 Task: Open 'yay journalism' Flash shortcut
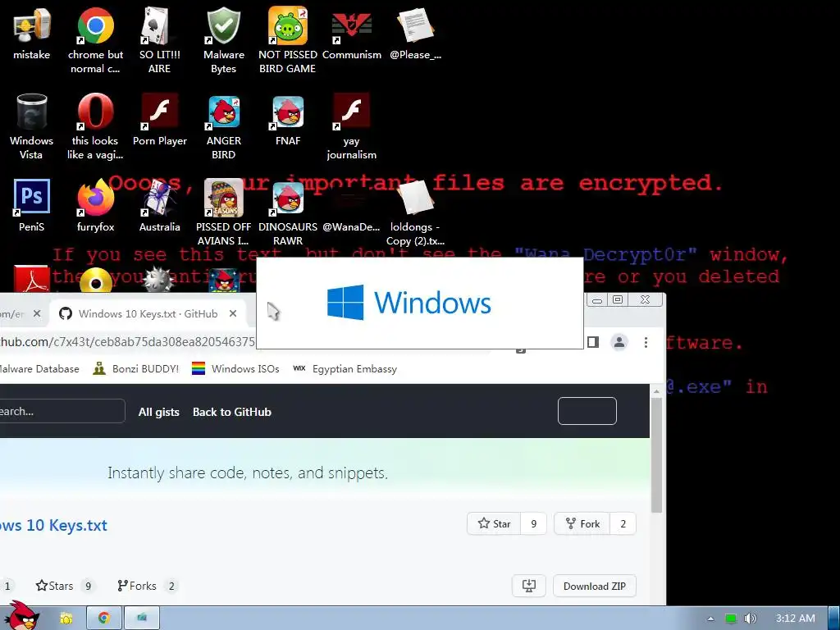[351, 126]
